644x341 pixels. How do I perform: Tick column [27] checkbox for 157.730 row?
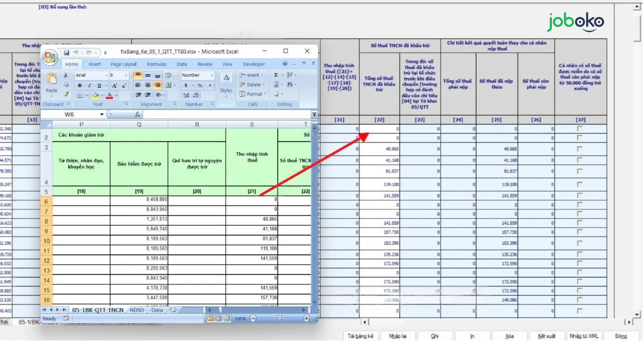pos(580,232)
